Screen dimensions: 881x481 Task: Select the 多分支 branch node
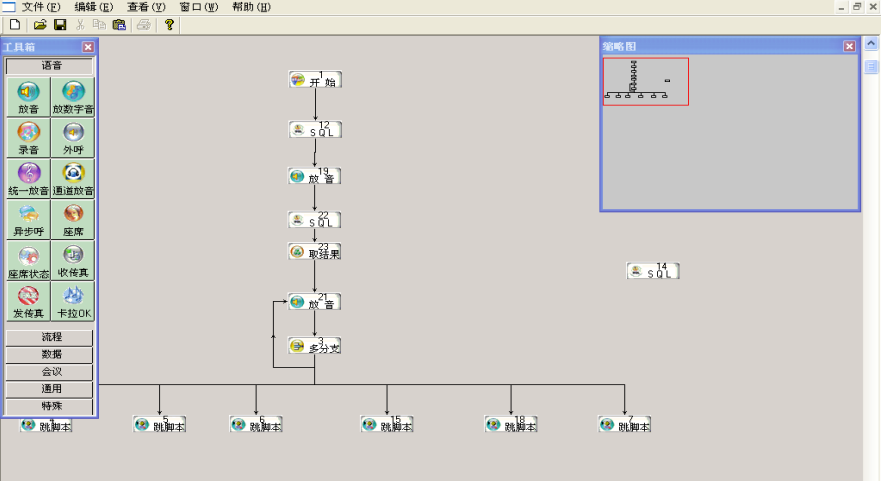click(315, 346)
